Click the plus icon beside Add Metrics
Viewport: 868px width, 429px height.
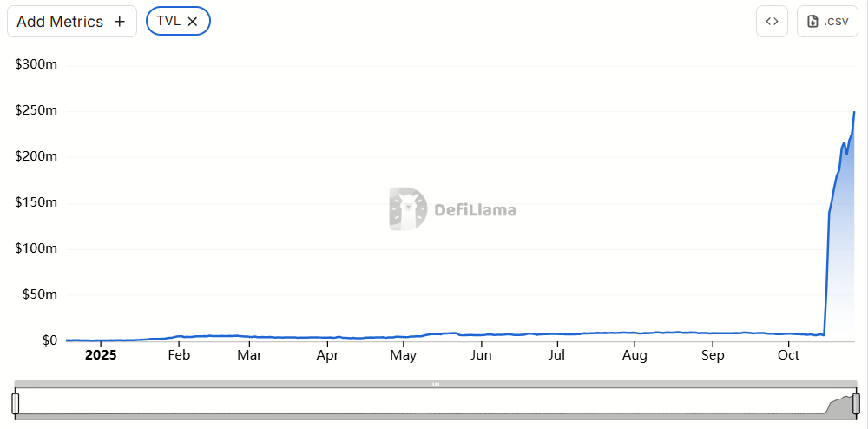[120, 22]
